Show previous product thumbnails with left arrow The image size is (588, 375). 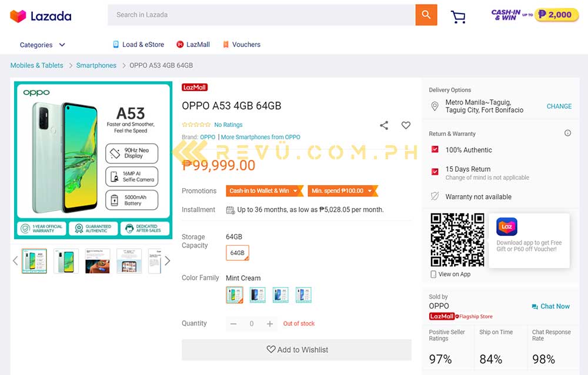[x=15, y=260]
